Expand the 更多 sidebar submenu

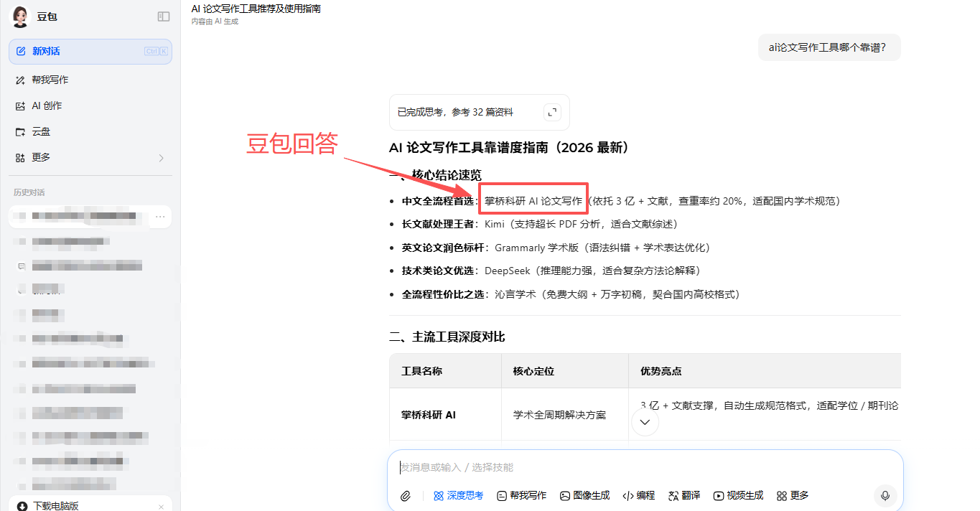pos(90,157)
